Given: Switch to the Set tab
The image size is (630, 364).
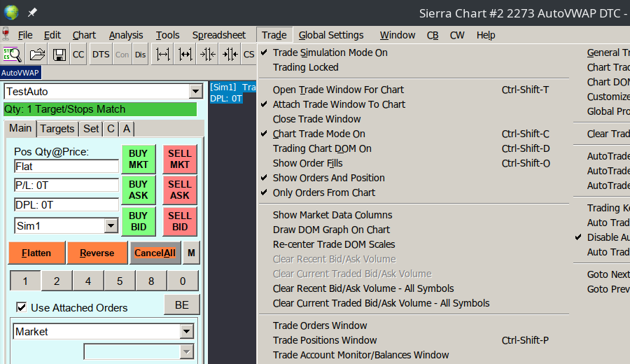Looking at the screenshot, I should [91, 129].
